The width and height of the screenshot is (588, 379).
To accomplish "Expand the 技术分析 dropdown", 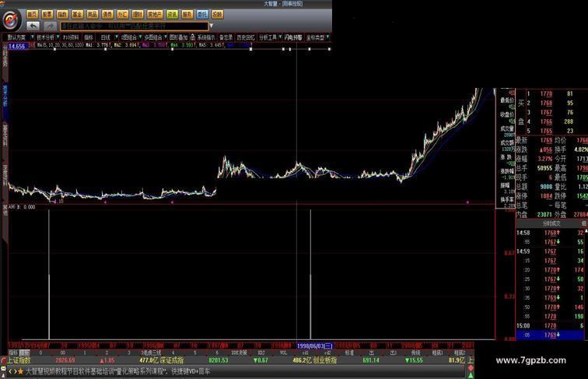I will [58, 37].
